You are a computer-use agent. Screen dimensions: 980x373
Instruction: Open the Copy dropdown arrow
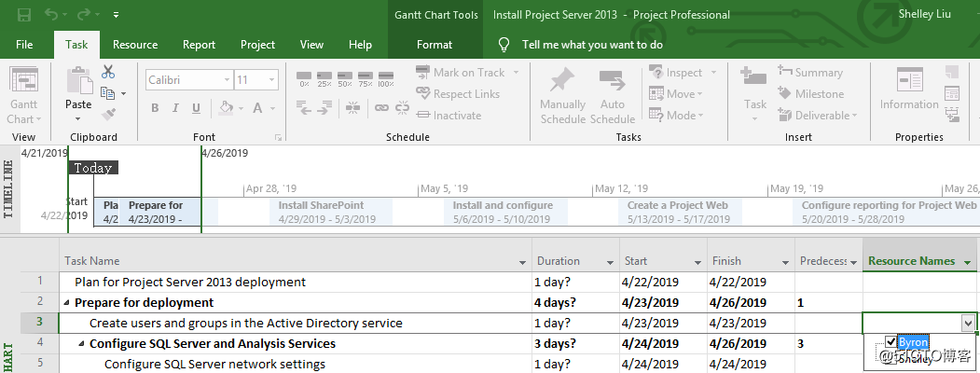[x=123, y=94]
